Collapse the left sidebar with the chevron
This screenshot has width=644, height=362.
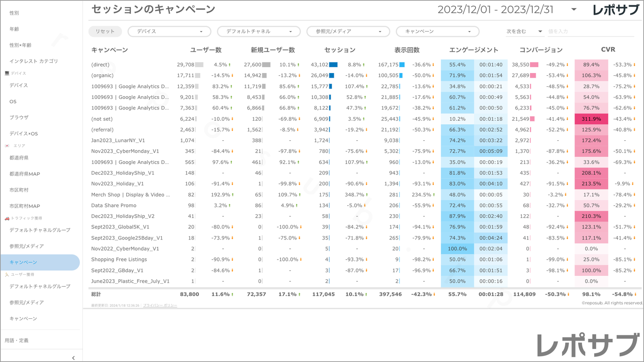coord(74,358)
